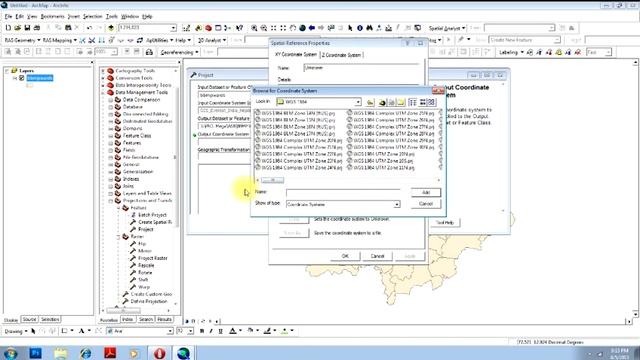Open the Tools menu

[x=111, y=16]
